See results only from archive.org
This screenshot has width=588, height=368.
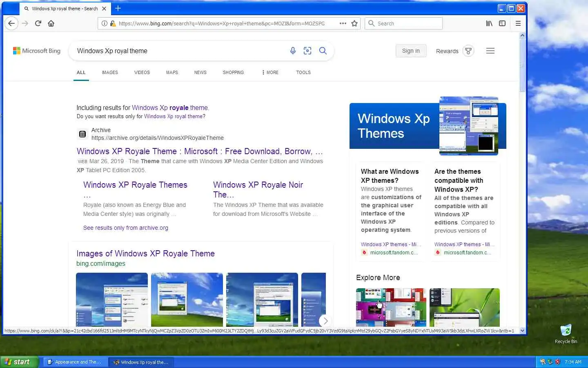point(126,228)
